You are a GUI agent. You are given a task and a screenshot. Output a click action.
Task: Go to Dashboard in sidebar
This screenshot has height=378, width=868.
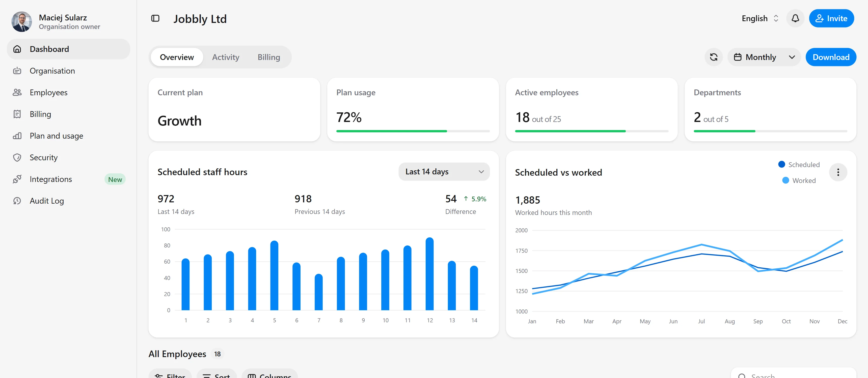[68, 49]
